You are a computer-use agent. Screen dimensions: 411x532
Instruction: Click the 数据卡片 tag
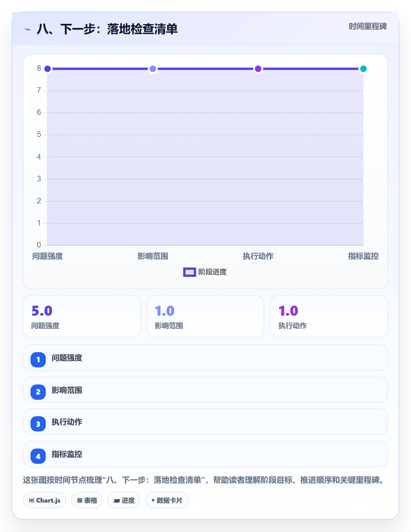coord(167,500)
